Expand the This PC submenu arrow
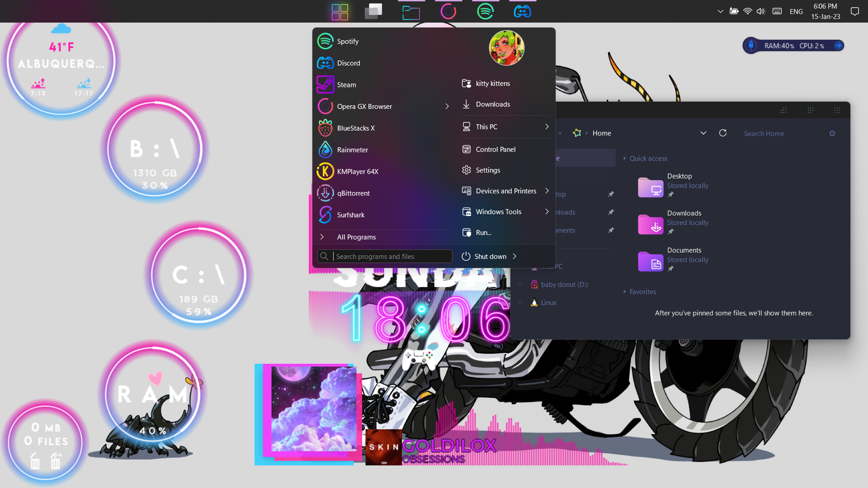Viewport: 868px width, 488px height. [x=547, y=127]
